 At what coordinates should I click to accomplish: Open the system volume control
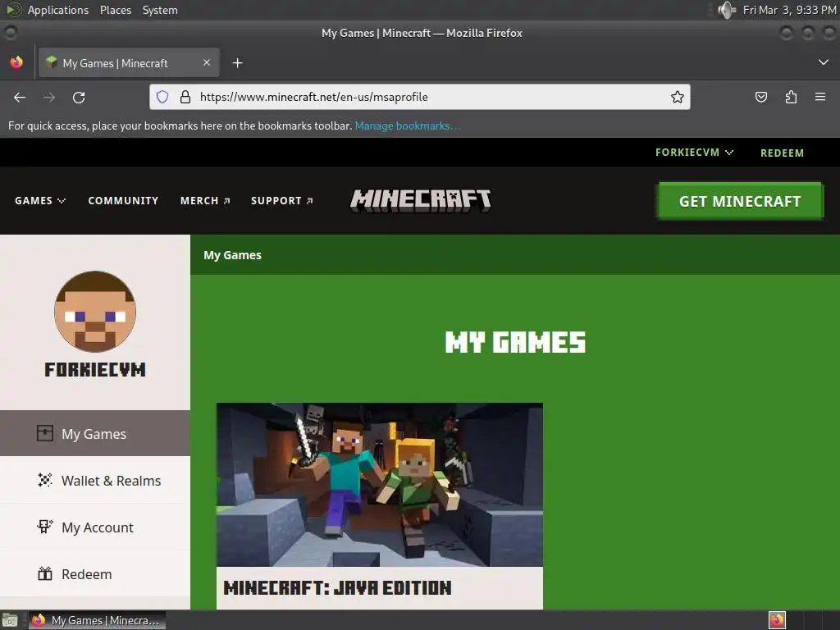click(x=727, y=10)
